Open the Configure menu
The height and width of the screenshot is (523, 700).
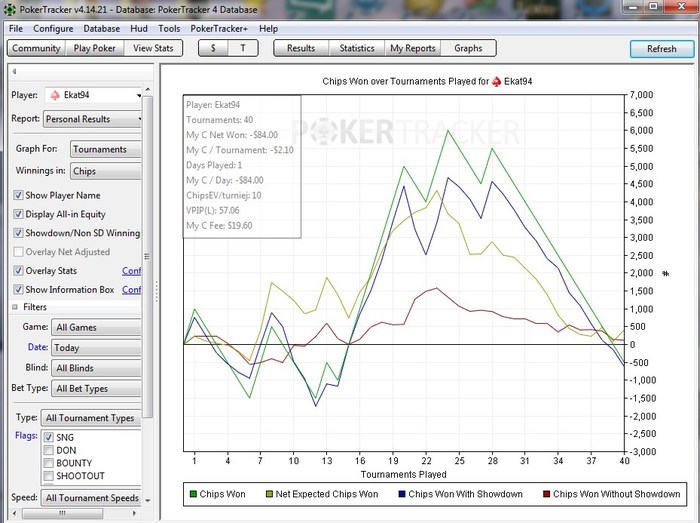pyautogui.click(x=53, y=29)
